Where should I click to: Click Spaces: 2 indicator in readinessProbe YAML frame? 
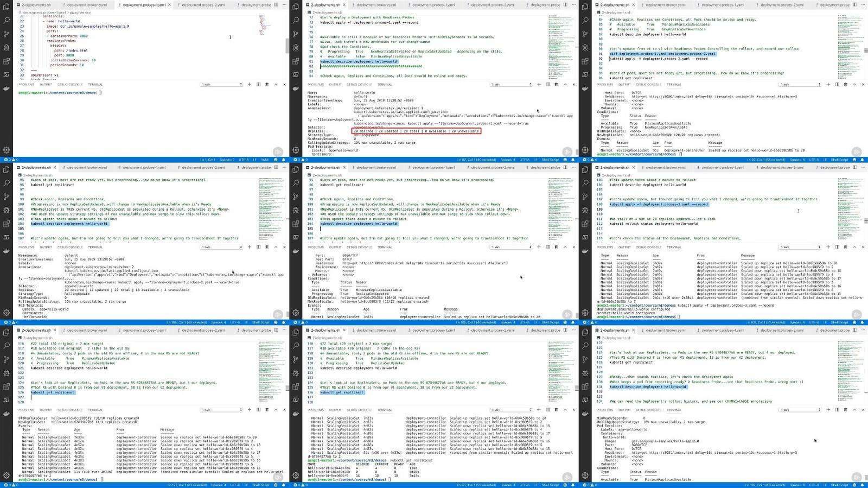coord(227,160)
